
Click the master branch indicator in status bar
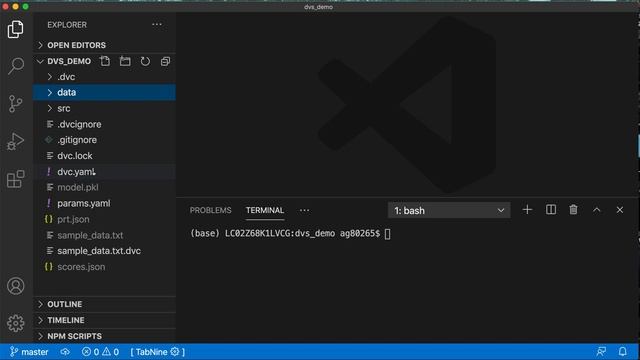point(29,352)
